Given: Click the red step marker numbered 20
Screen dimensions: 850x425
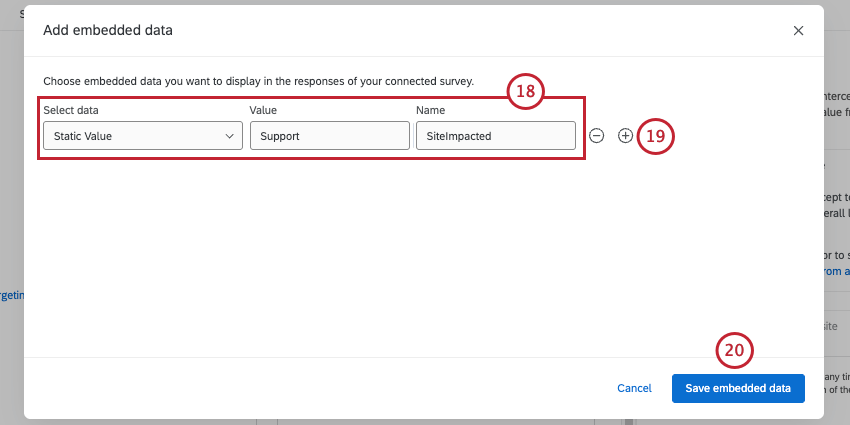Looking at the screenshot, I should click(735, 350).
